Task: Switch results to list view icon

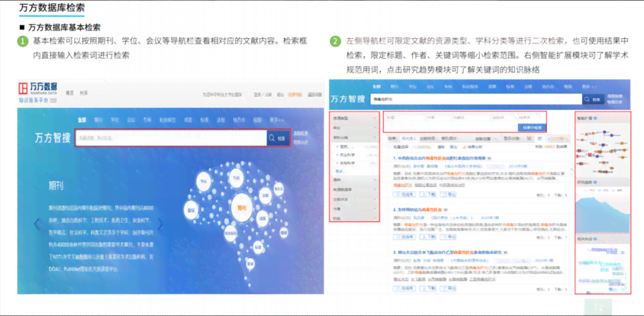Action: (528, 138)
